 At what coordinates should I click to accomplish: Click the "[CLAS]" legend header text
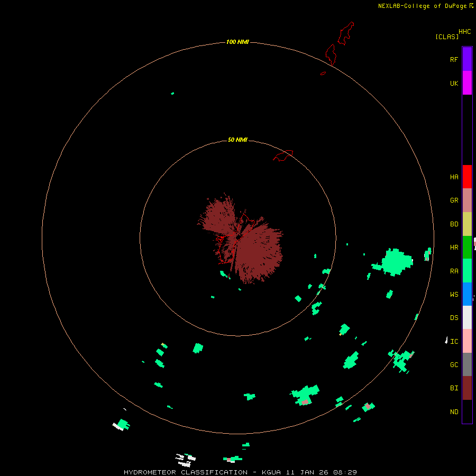(447, 36)
